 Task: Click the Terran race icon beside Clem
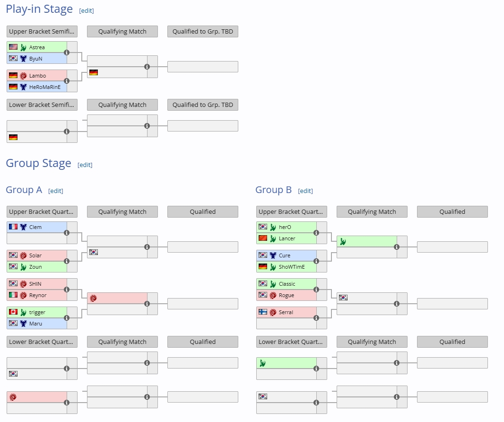[x=23, y=227]
